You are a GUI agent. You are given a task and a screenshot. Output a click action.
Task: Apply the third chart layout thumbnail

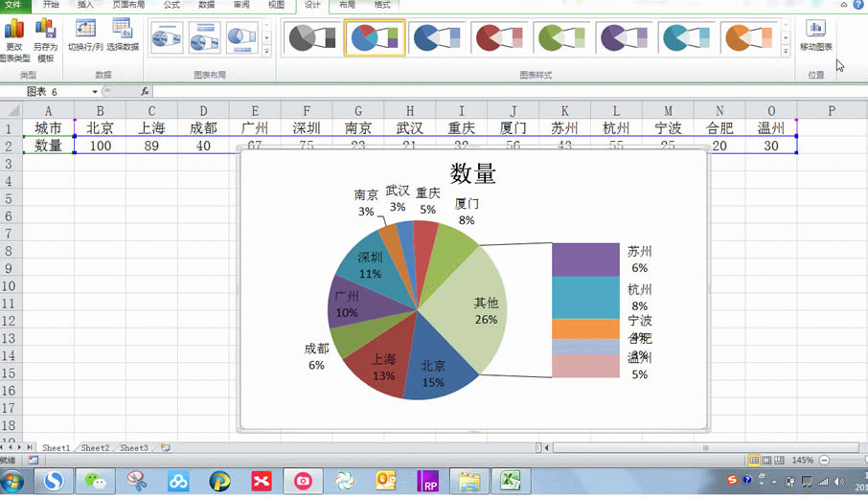point(242,37)
